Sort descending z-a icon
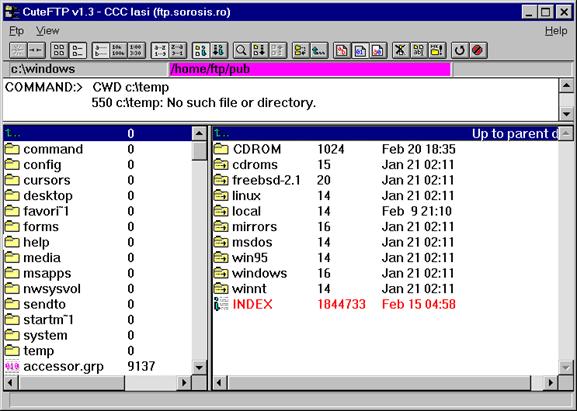577x411 pixels. pyautogui.click(x=178, y=50)
